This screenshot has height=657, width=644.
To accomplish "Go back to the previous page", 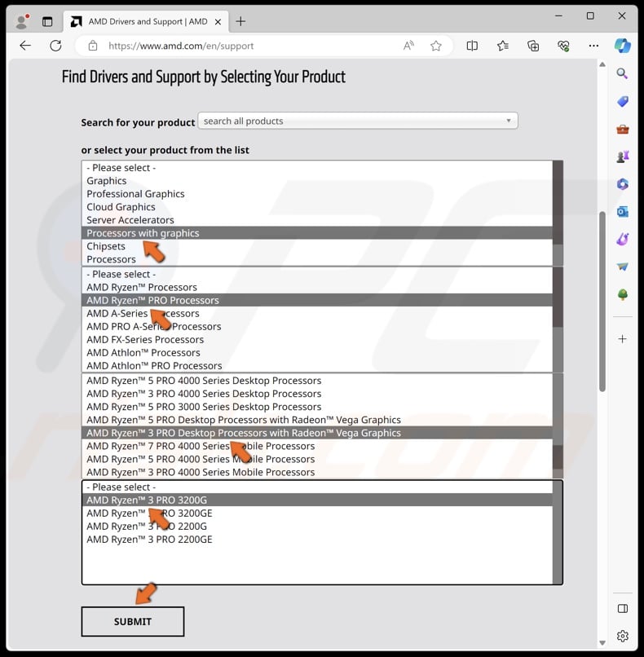I will pos(25,46).
